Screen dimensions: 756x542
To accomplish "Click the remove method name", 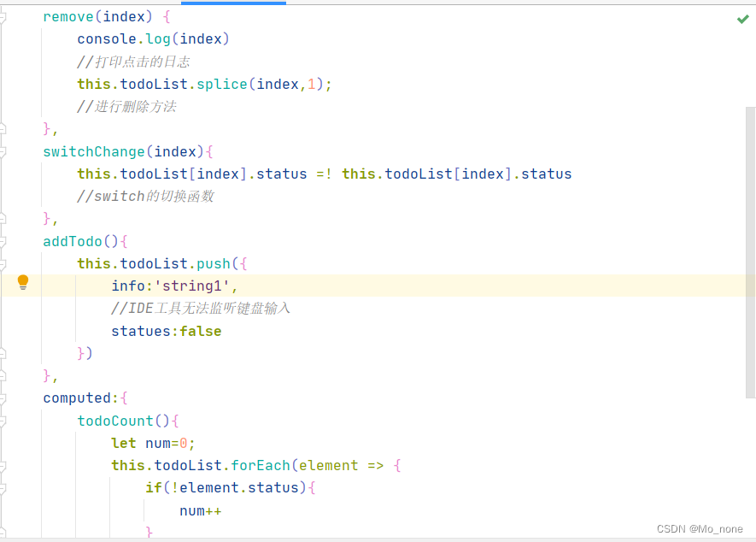I will click(68, 17).
